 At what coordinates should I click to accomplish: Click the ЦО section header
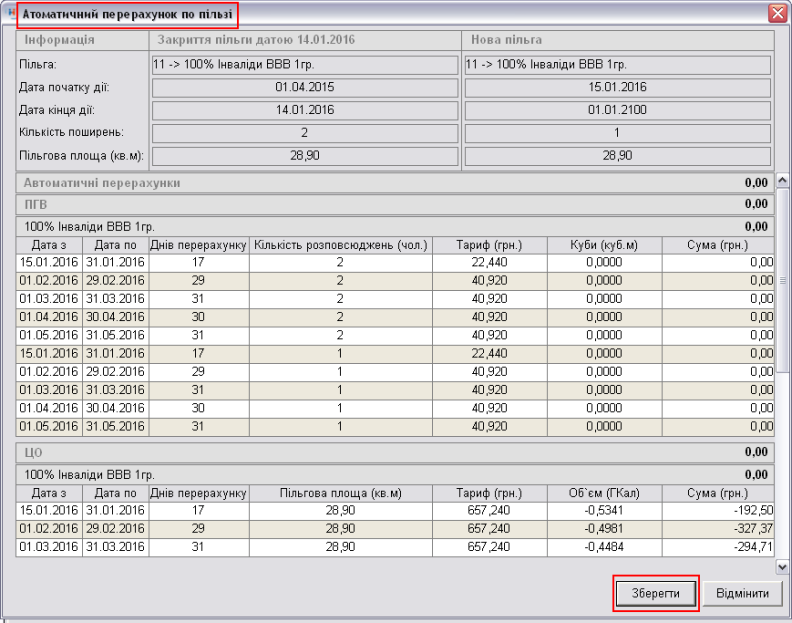click(394, 453)
